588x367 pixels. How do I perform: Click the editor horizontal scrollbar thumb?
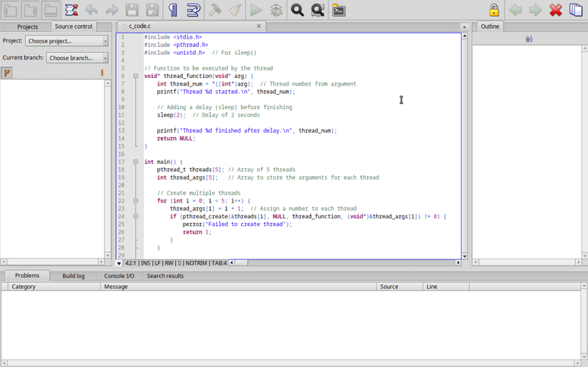241,263
